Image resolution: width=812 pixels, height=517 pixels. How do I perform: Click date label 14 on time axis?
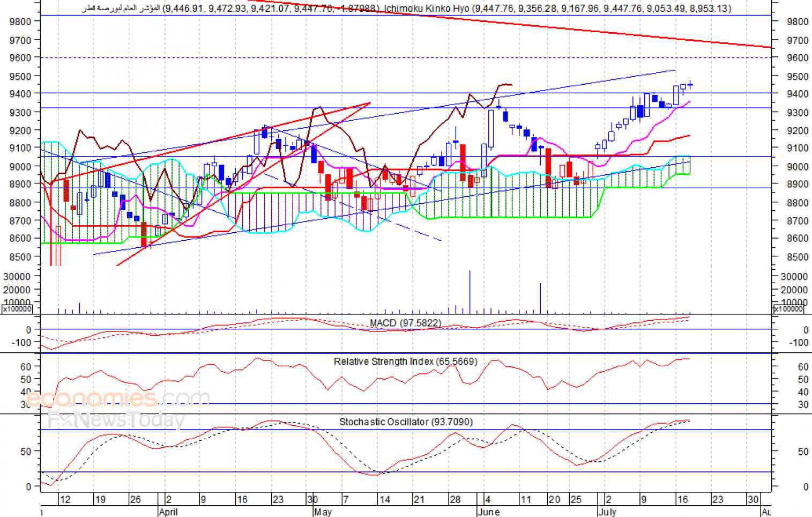[384, 499]
